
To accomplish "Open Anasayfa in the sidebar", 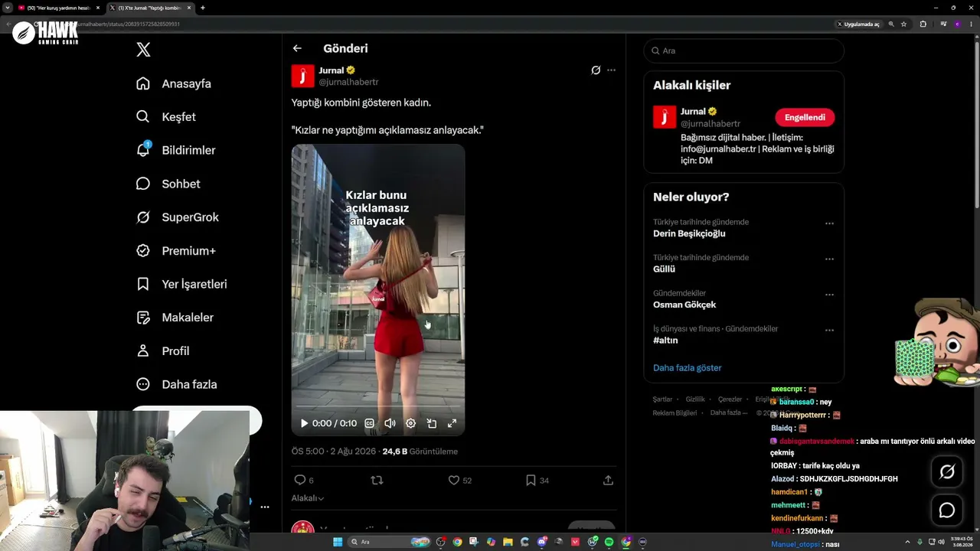I will coord(173,83).
